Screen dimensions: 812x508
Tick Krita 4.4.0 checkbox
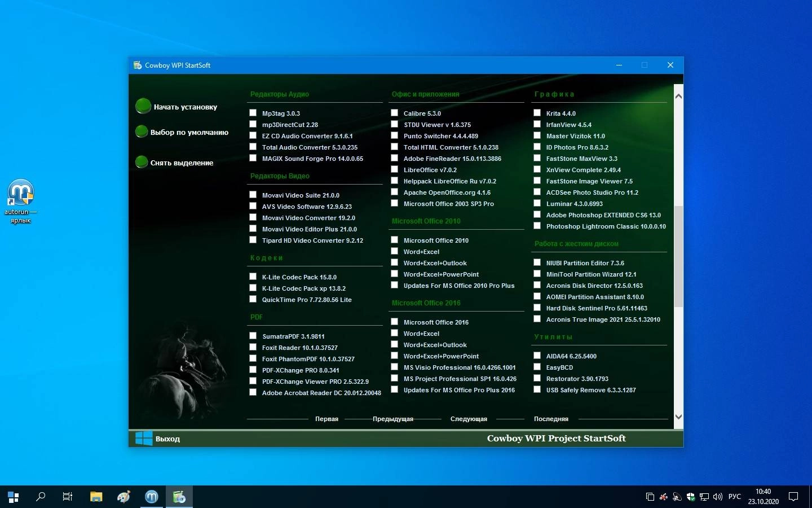(x=537, y=113)
